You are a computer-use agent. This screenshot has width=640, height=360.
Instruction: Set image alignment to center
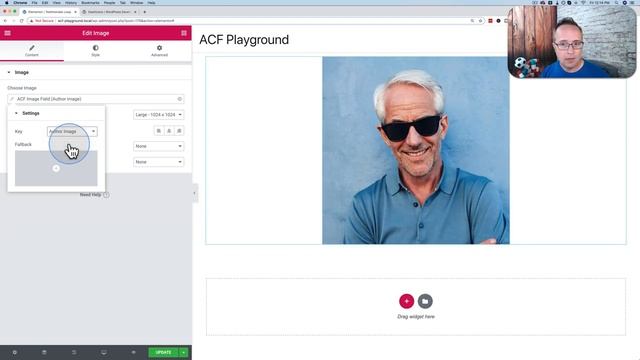point(169,131)
